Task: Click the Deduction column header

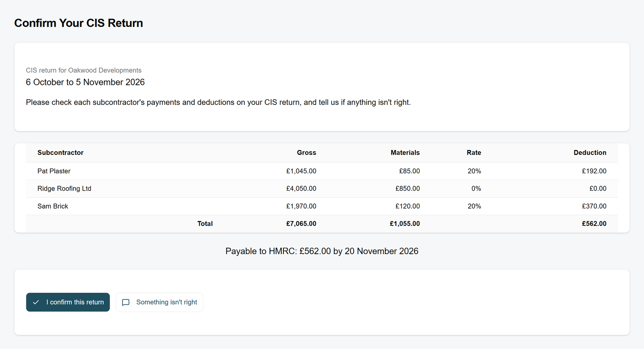Action: 590,153
